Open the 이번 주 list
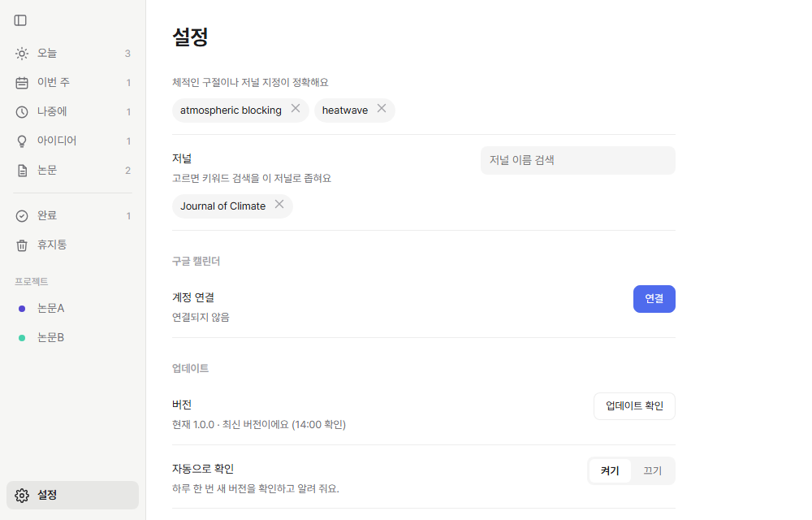This screenshot has width=812, height=520. click(x=72, y=83)
